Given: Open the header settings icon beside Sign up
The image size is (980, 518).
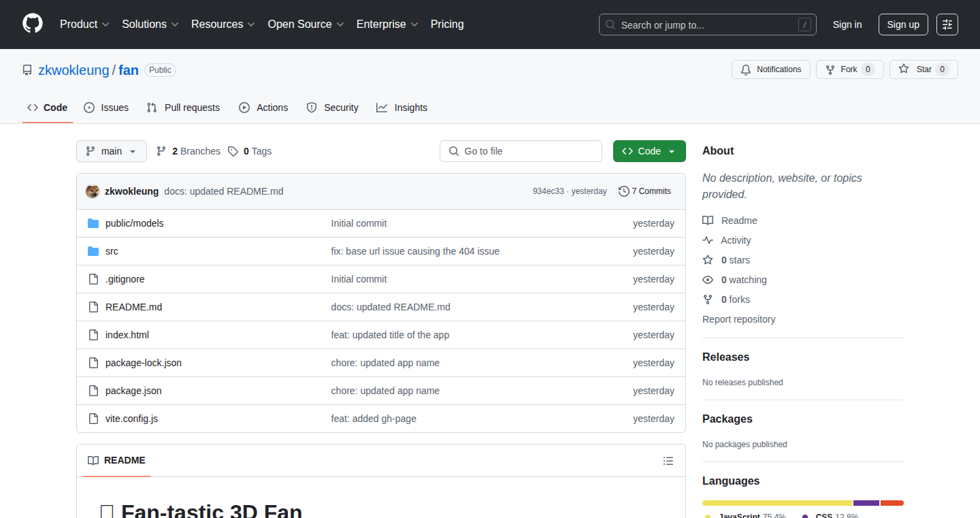Looking at the screenshot, I should tap(947, 25).
